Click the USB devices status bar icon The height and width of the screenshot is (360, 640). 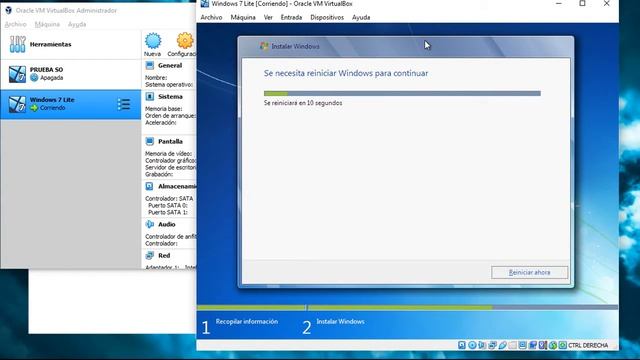502,345
